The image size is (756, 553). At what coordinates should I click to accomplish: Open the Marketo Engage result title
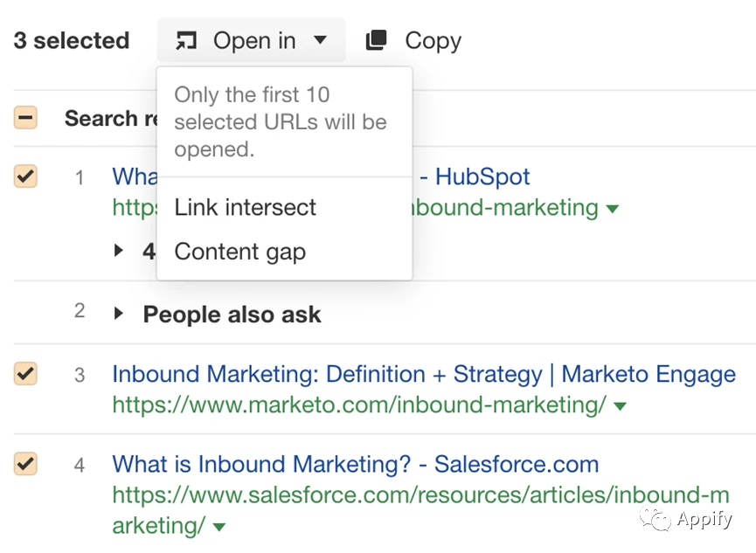[x=423, y=375]
